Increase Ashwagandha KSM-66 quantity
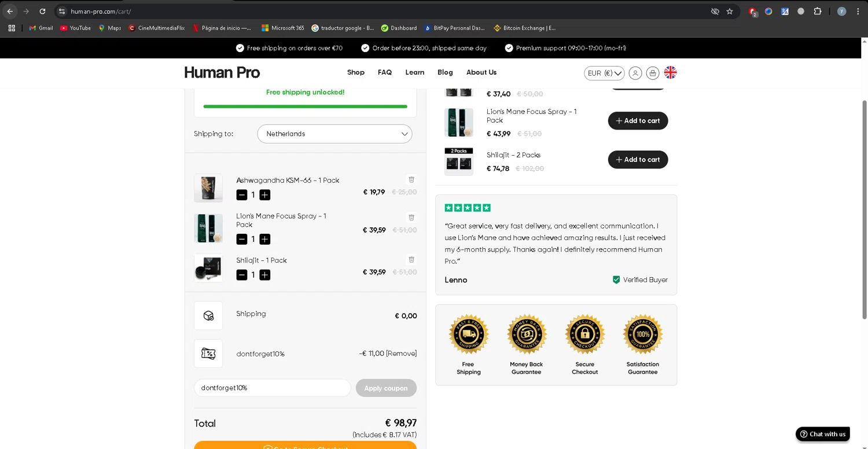Viewport: 868px width, 449px height. (264, 195)
